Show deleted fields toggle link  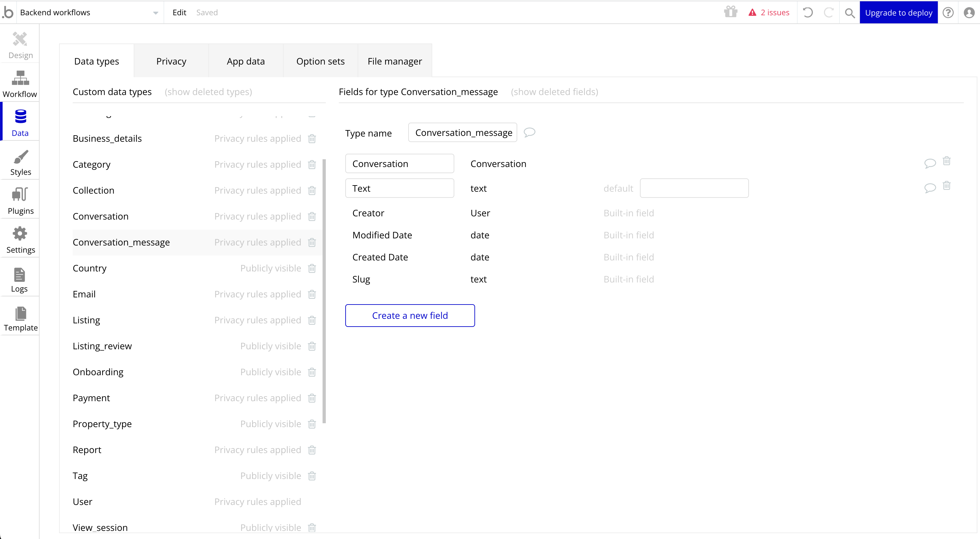coord(554,92)
